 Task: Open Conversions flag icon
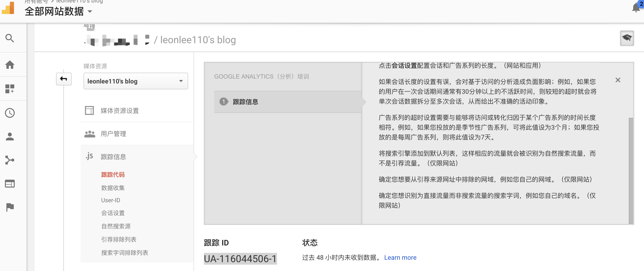pos(10,207)
